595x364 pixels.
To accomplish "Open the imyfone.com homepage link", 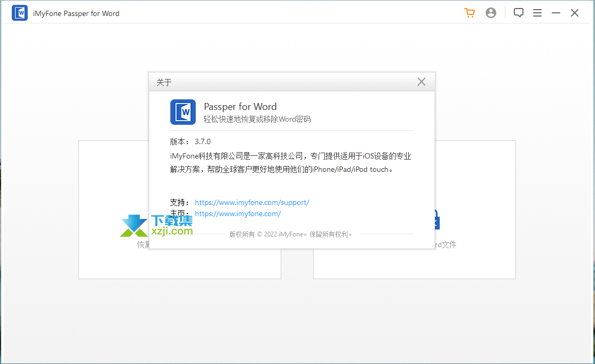I will click(x=238, y=213).
